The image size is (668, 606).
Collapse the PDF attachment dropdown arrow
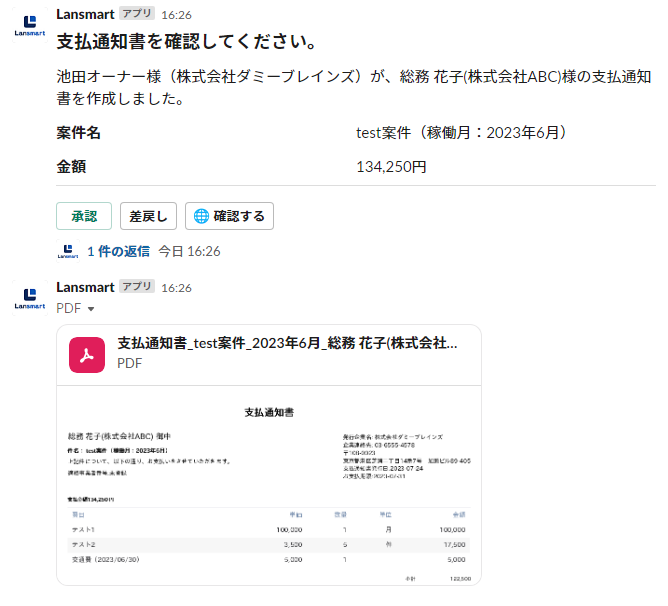tap(91, 309)
